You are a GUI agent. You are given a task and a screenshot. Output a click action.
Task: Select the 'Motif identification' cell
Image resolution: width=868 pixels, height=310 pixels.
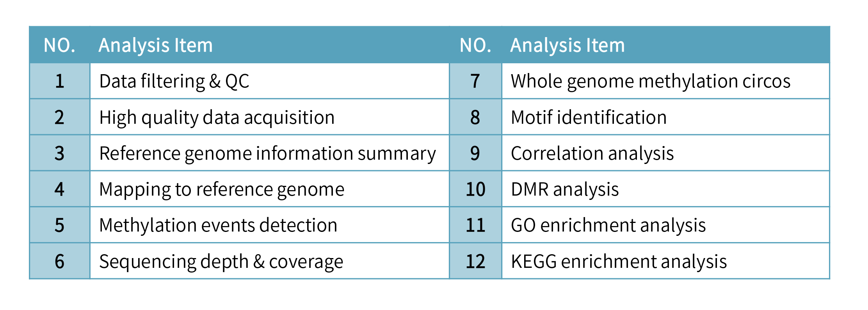point(589,118)
